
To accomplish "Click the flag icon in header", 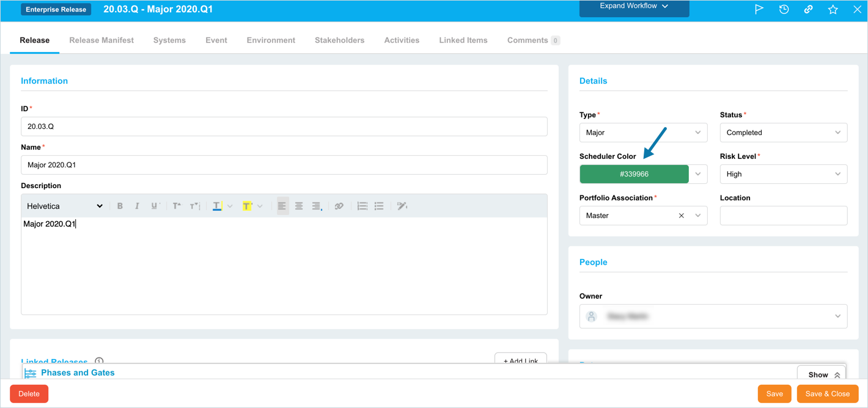I will [x=759, y=9].
